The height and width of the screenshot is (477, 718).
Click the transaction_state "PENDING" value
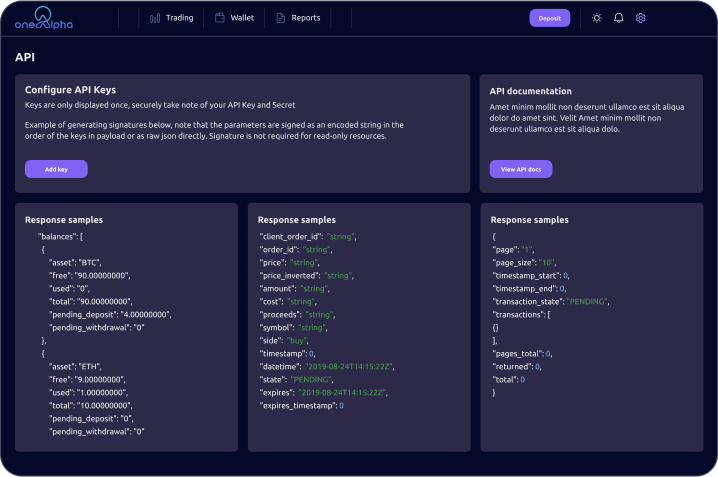pos(588,301)
